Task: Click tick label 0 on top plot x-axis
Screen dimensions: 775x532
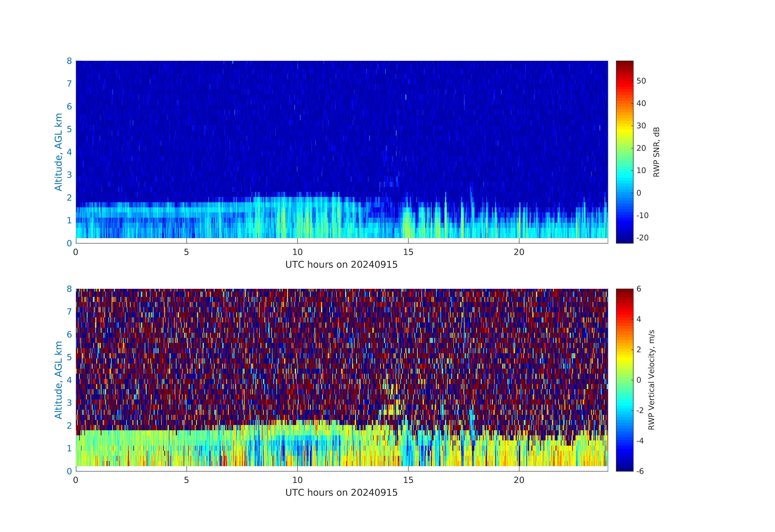Action: (x=76, y=252)
